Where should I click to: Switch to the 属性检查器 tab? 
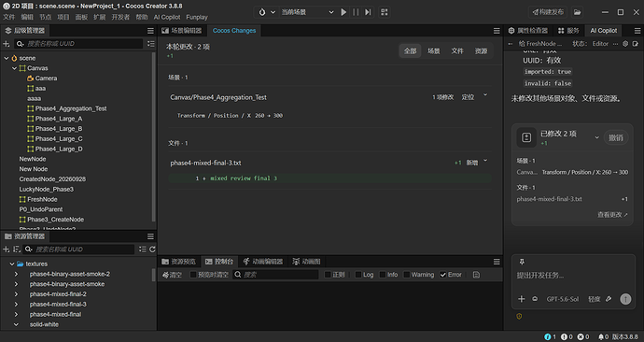528,31
